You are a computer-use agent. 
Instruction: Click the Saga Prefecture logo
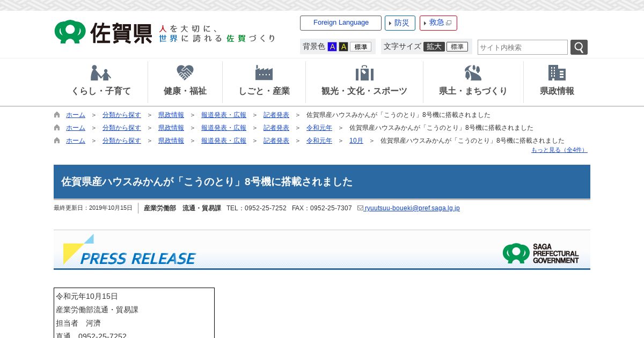(103, 32)
